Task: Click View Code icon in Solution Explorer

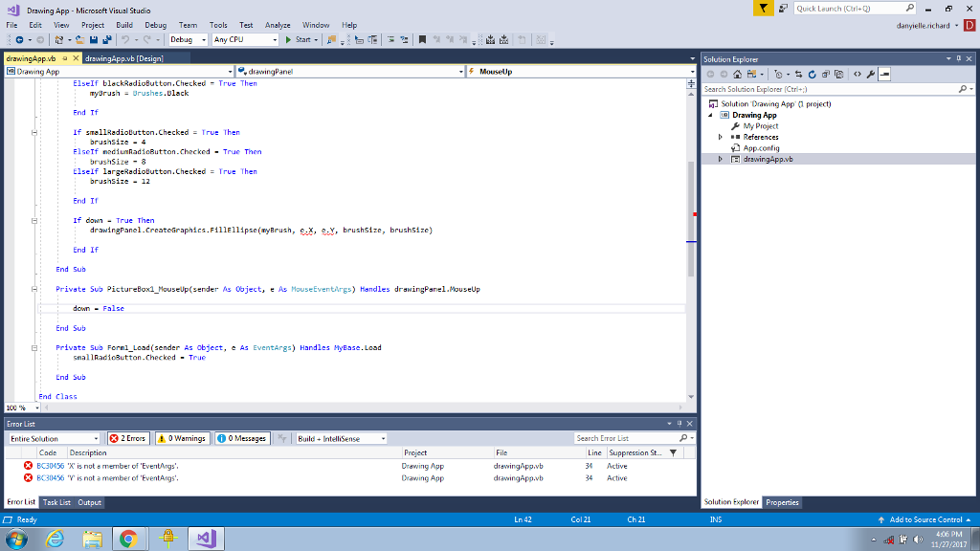Action: [x=856, y=74]
